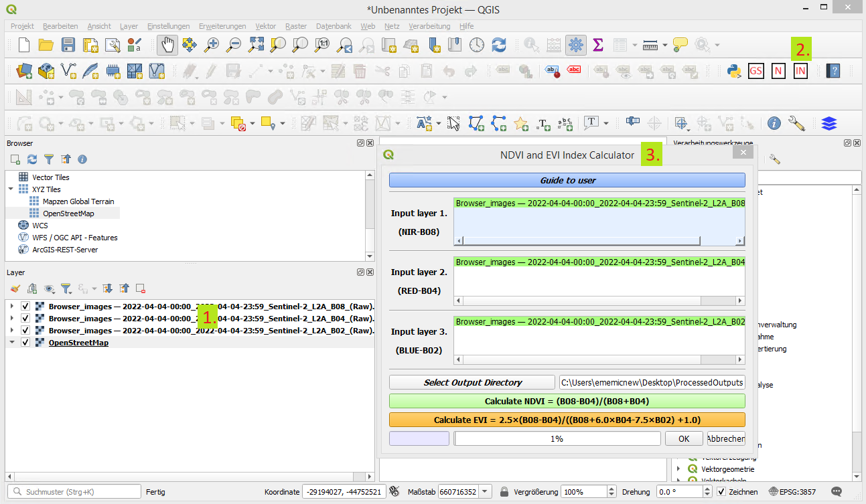Toggle visibility of the B08 raster layer
The width and height of the screenshot is (866, 504).
25,306
